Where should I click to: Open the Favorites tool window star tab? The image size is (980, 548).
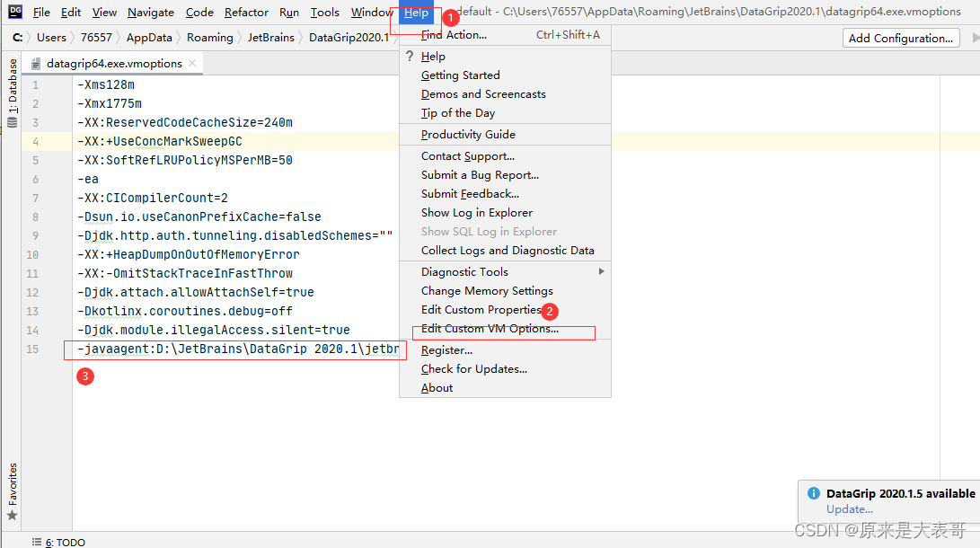click(x=12, y=492)
